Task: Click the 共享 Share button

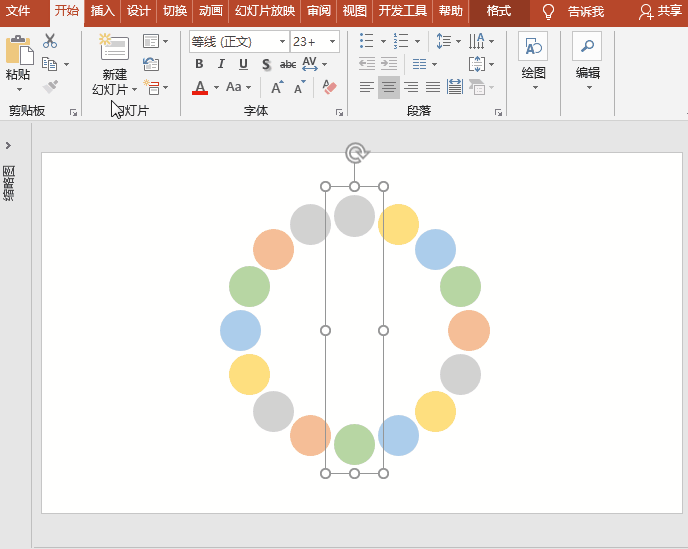Action: (x=660, y=11)
